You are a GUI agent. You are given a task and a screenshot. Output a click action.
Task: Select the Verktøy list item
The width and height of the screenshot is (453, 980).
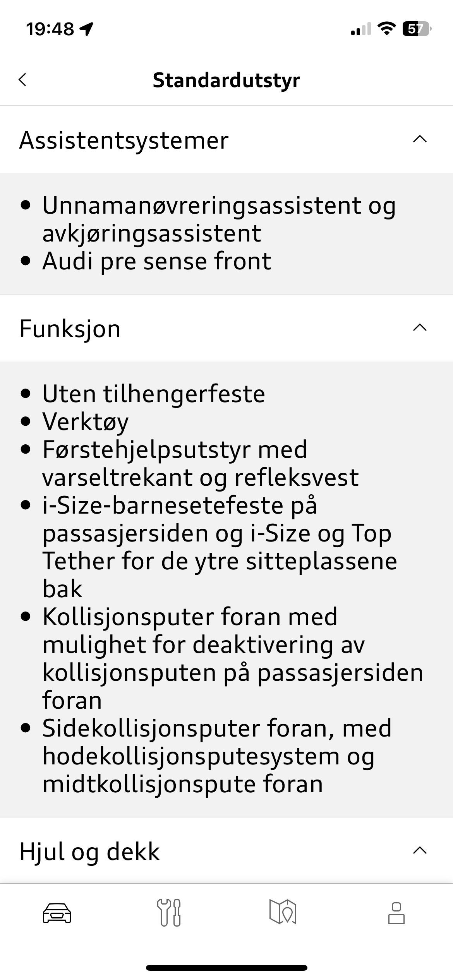[x=85, y=422]
